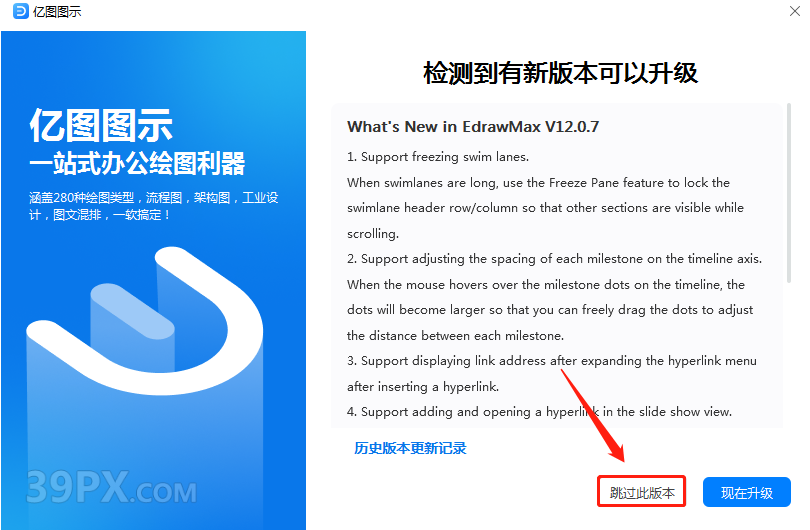The image size is (810, 530).
Task: Click the 一站式办公绘图利器 banner subtitle
Action: 137,163
